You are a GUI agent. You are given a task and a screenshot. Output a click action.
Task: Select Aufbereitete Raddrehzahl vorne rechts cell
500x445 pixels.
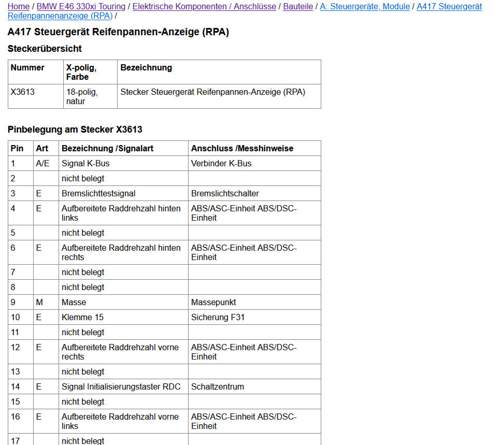(x=123, y=352)
